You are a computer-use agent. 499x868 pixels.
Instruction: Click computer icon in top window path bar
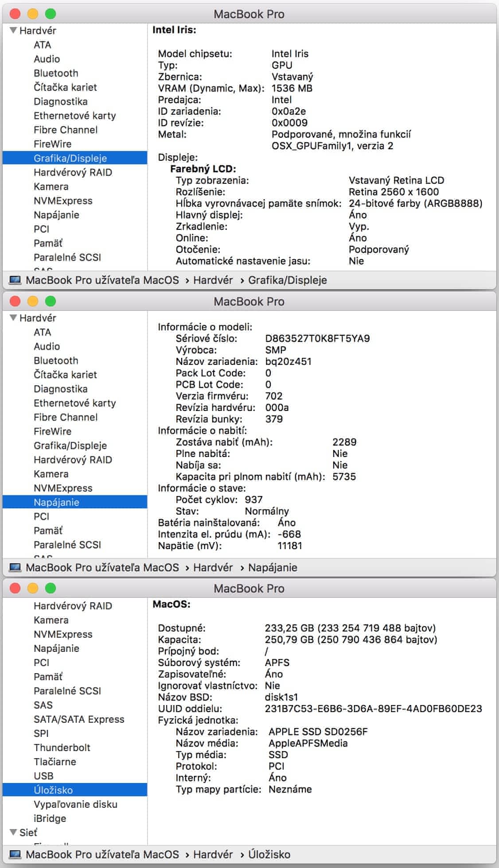[15, 280]
